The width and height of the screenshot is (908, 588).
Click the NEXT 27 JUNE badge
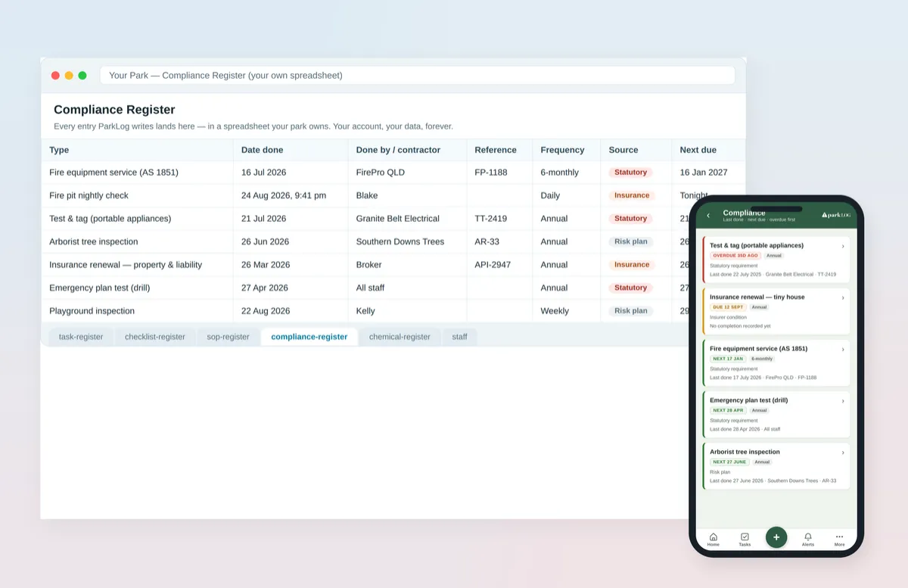pos(729,462)
